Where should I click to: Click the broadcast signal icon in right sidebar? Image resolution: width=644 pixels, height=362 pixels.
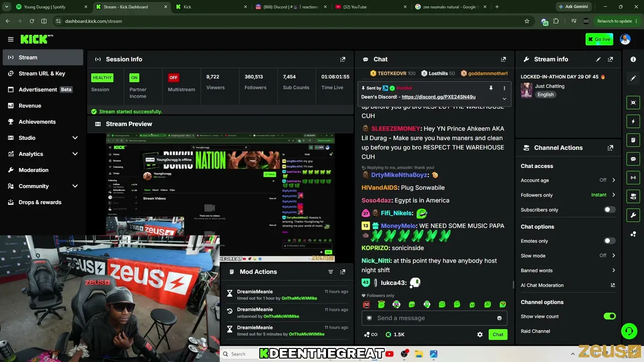pos(633,177)
